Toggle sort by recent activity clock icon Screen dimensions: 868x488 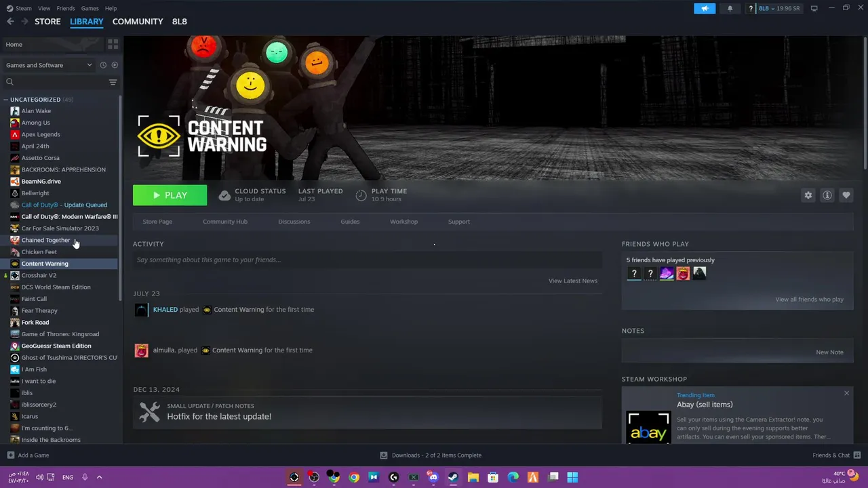pos(103,65)
